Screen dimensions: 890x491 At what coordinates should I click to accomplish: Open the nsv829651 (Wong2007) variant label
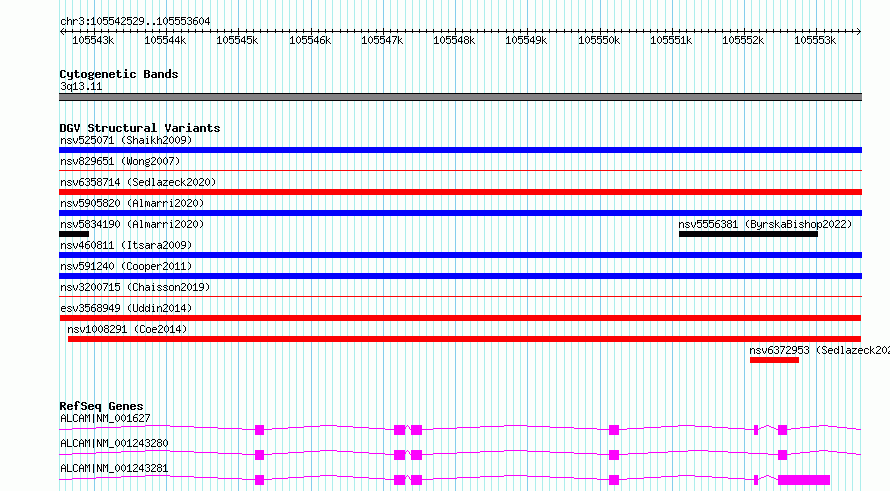120,161
